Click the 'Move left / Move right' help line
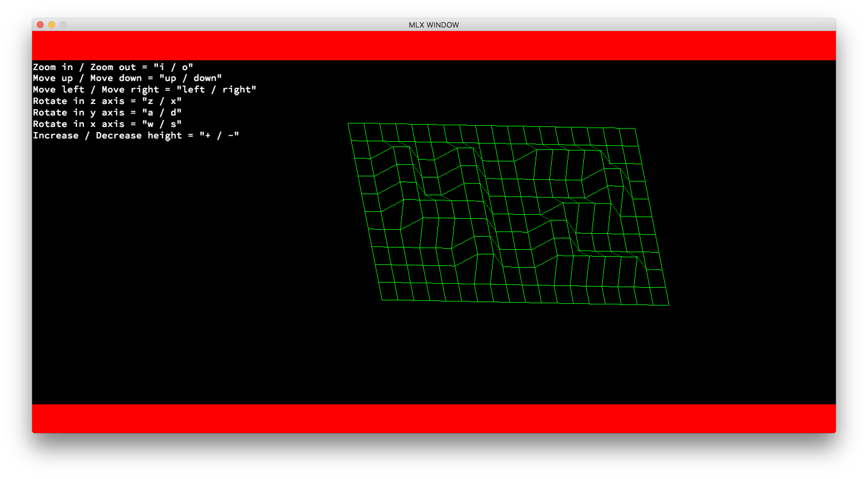Image resolution: width=868 pixels, height=479 pixels. (x=144, y=90)
